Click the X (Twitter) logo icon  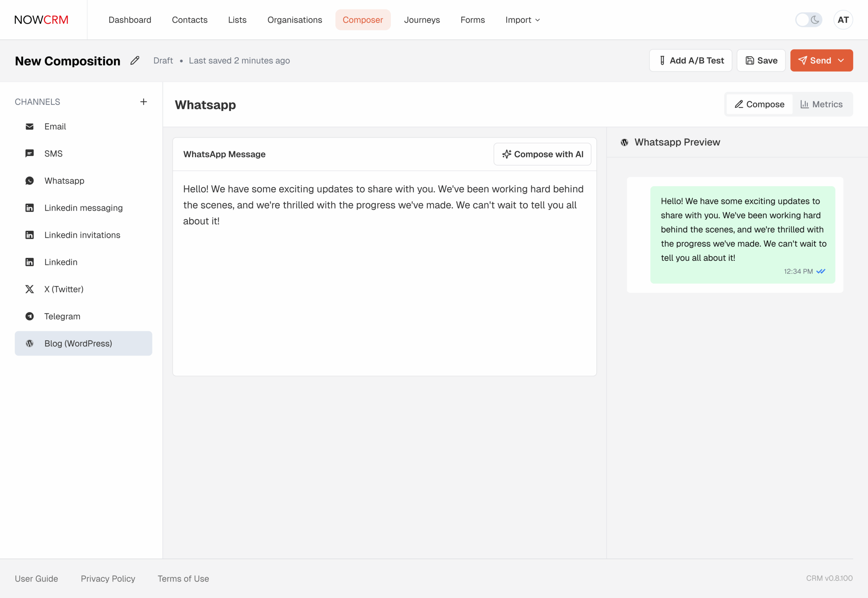pyautogui.click(x=29, y=289)
